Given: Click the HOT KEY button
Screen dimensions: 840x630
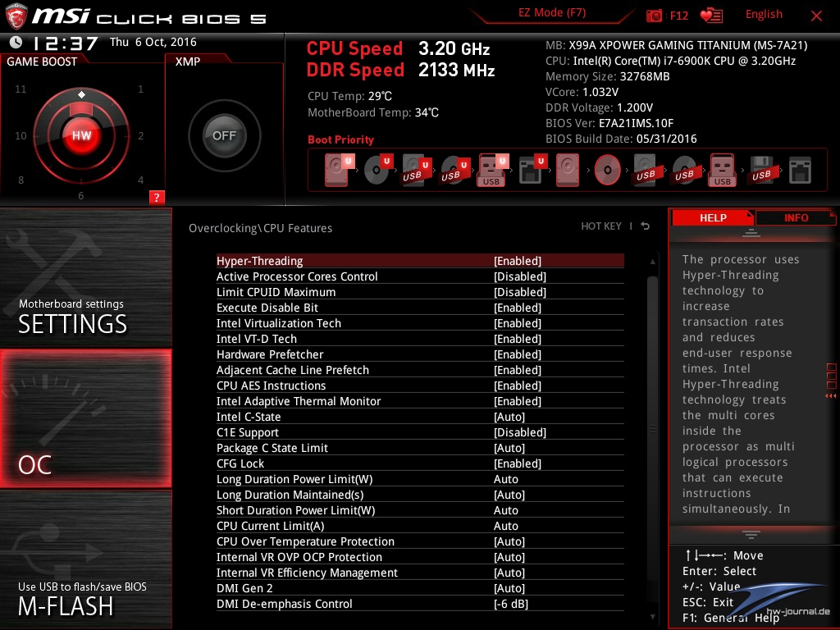Looking at the screenshot, I should [601, 226].
